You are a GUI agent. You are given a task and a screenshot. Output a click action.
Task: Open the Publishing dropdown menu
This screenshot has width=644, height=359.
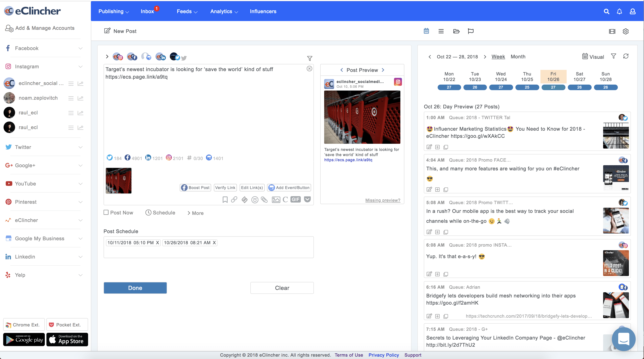[113, 12]
